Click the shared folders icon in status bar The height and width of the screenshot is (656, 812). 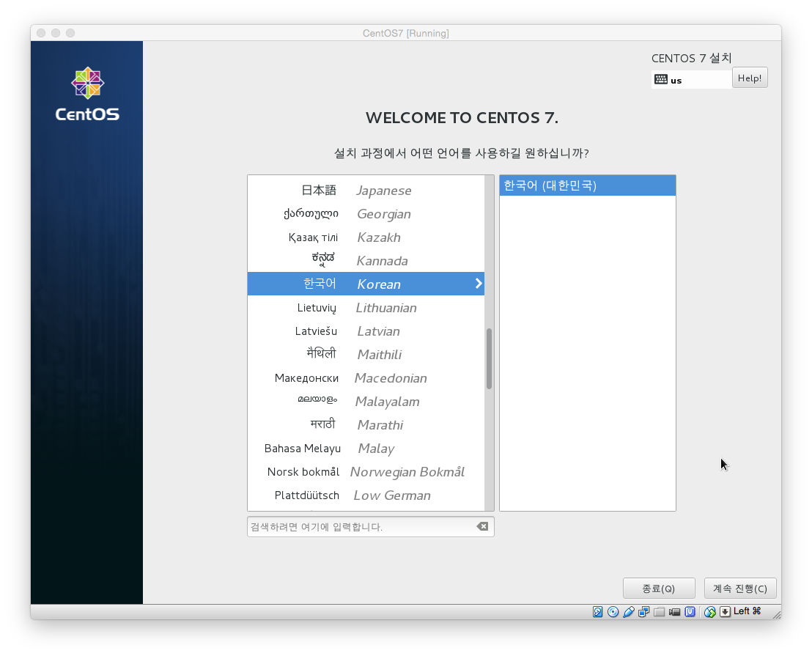coord(660,611)
